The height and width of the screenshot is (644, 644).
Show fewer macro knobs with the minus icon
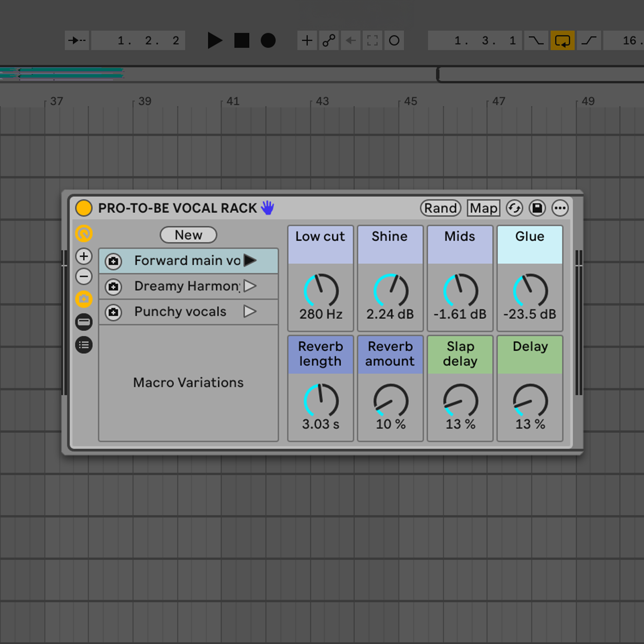(x=84, y=277)
